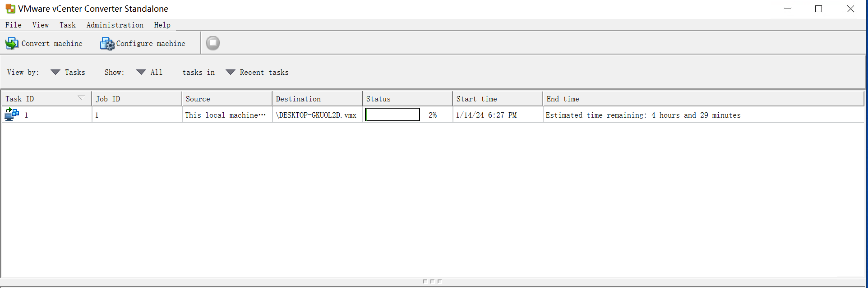Open the View menu
Viewport: 868px width, 288px height.
point(41,25)
